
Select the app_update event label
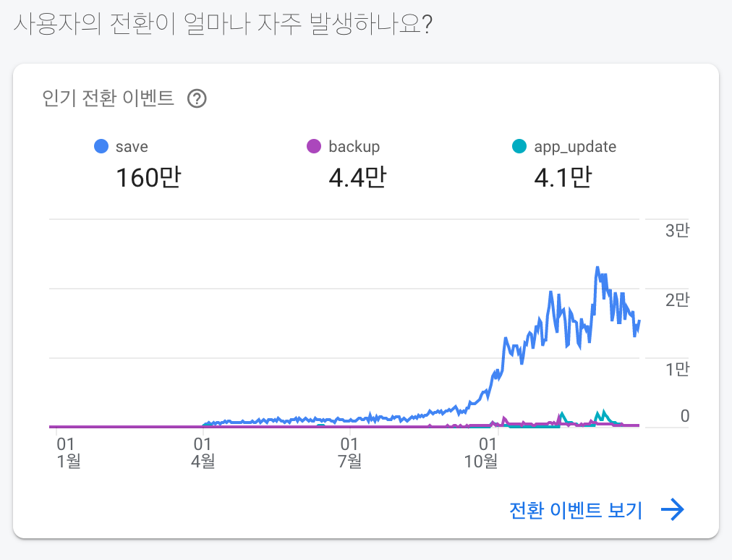(x=575, y=147)
